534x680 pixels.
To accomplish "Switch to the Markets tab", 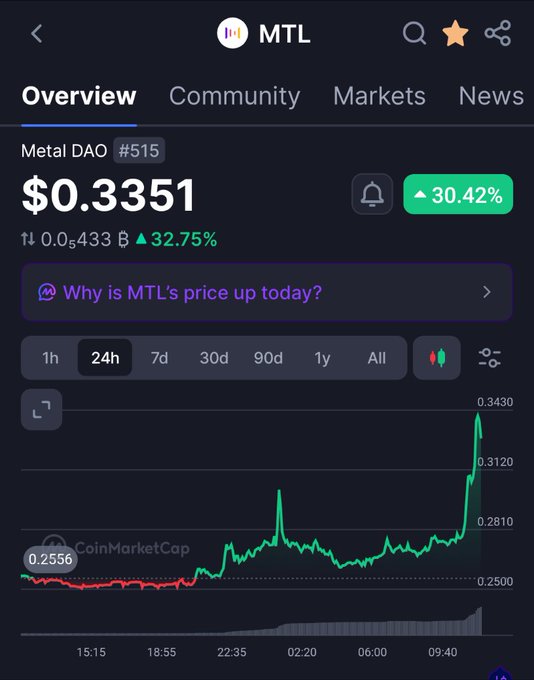I will [x=379, y=96].
